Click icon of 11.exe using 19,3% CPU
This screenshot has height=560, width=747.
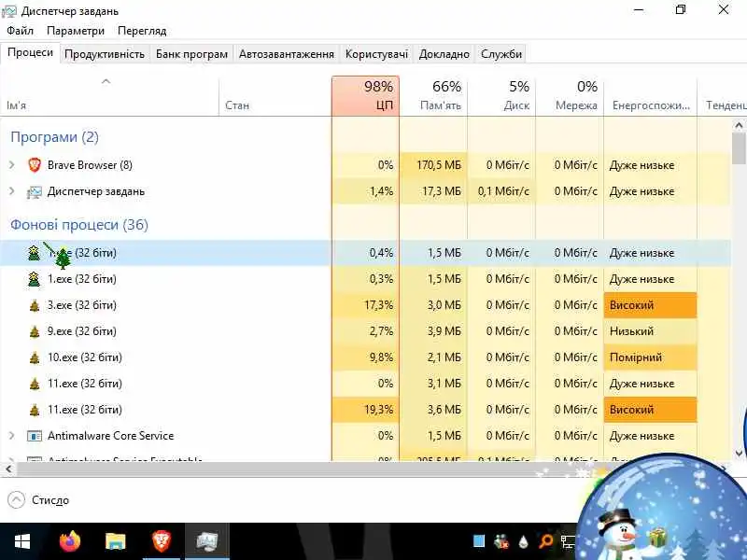[35, 410]
